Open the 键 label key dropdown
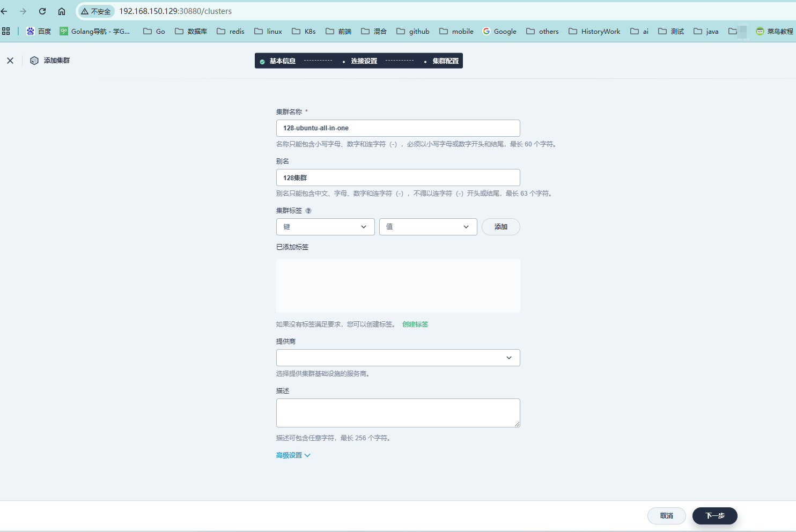 point(325,227)
